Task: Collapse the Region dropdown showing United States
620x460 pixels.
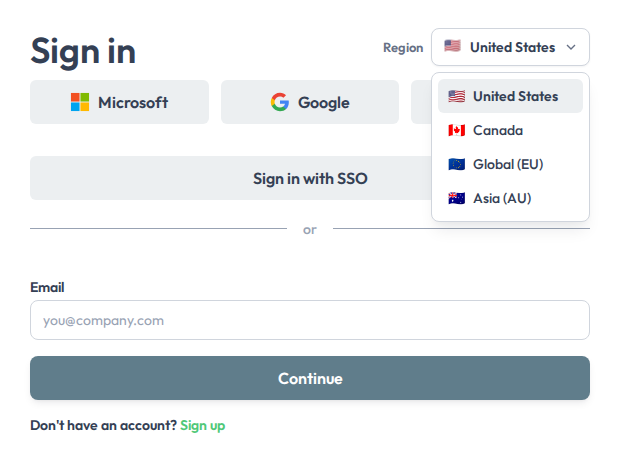Action: pyautogui.click(x=510, y=47)
